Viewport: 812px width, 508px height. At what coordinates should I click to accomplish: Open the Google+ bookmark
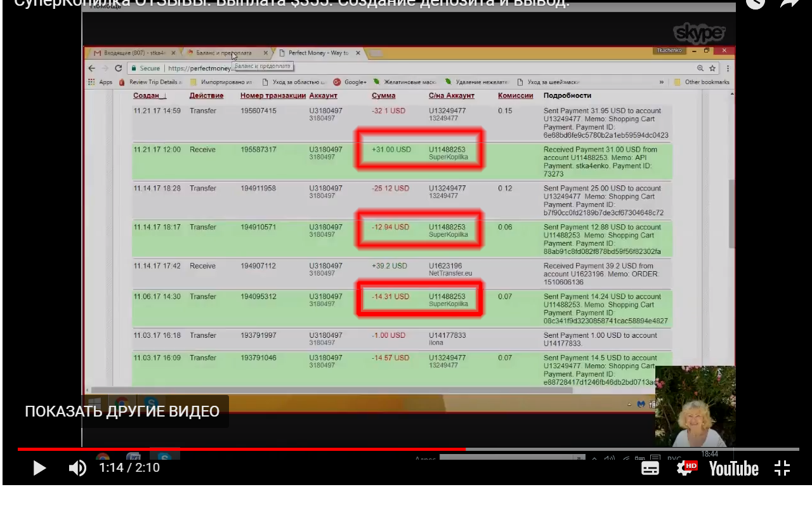(350, 82)
